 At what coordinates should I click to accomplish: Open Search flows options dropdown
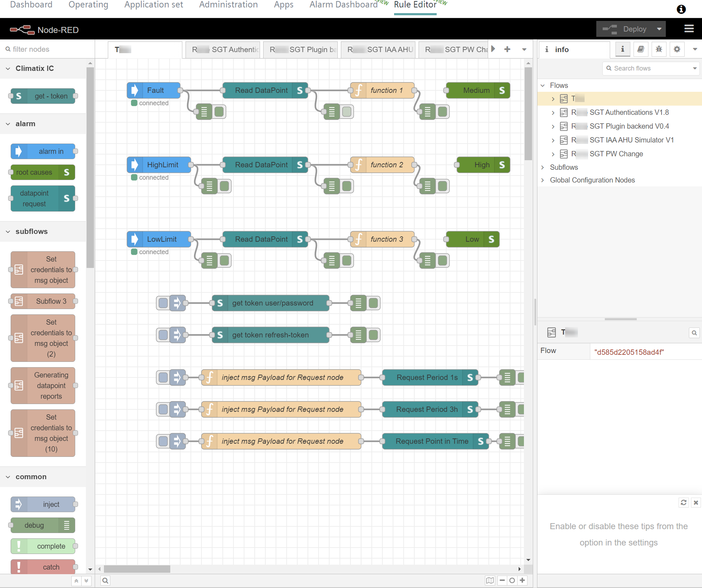695,68
